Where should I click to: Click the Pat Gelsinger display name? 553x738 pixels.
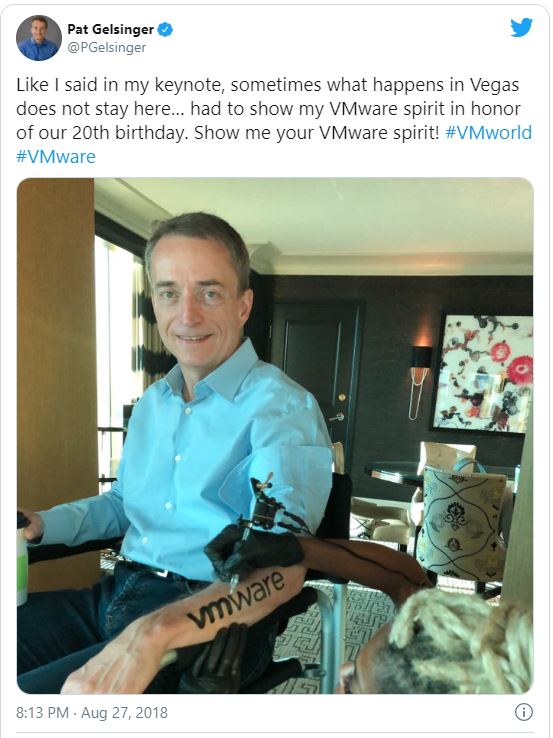[111, 29]
